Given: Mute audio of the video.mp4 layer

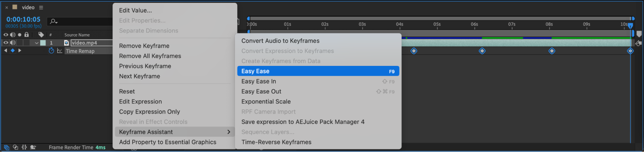Looking at the screenshot, I should click(x=13, y=42).
